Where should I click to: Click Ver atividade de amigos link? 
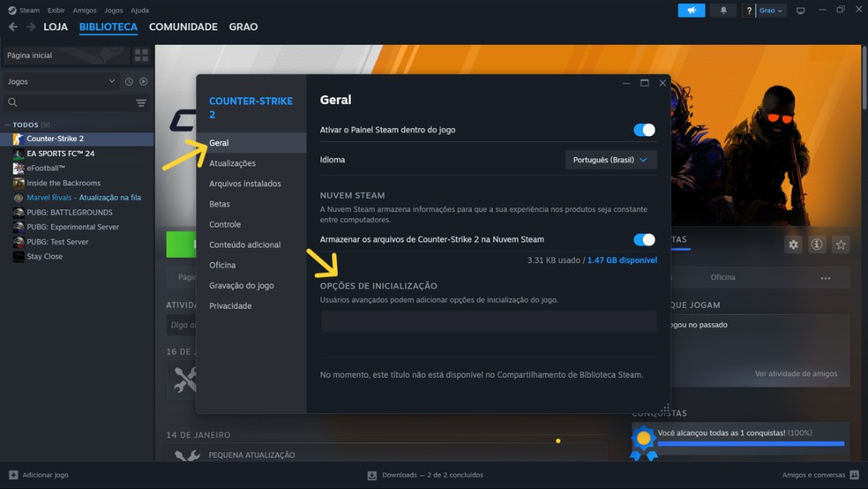(796, 373)
